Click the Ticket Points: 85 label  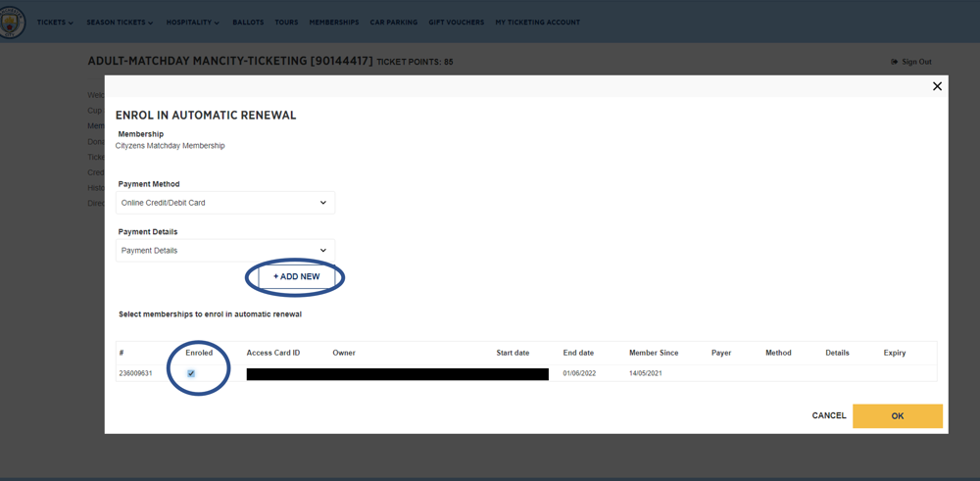(x=415, y=62)
